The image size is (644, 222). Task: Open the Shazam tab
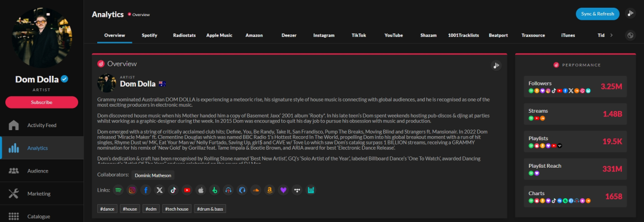click(x=428, y=35)
